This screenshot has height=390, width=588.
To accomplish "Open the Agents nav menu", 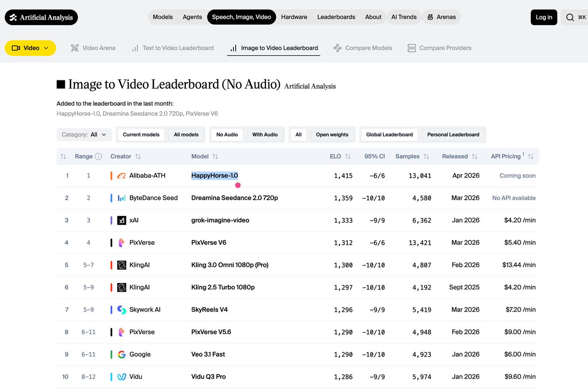I will [192, 17].
